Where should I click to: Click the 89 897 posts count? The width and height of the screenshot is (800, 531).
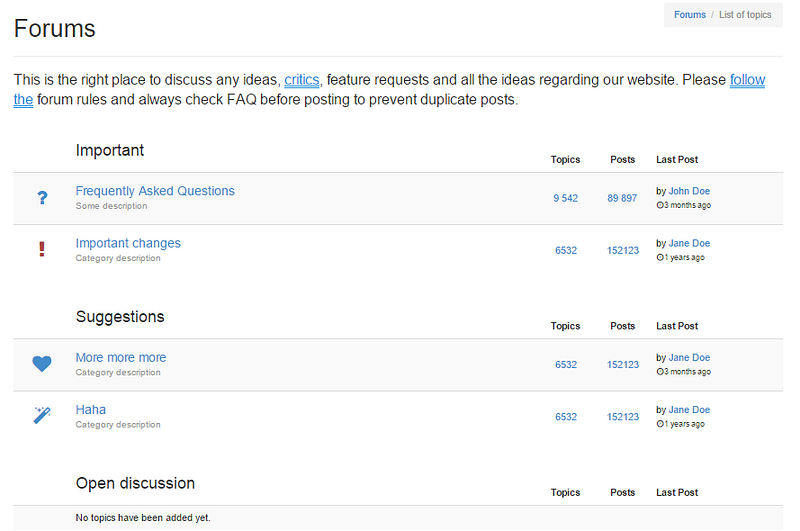tap(622, 198)
